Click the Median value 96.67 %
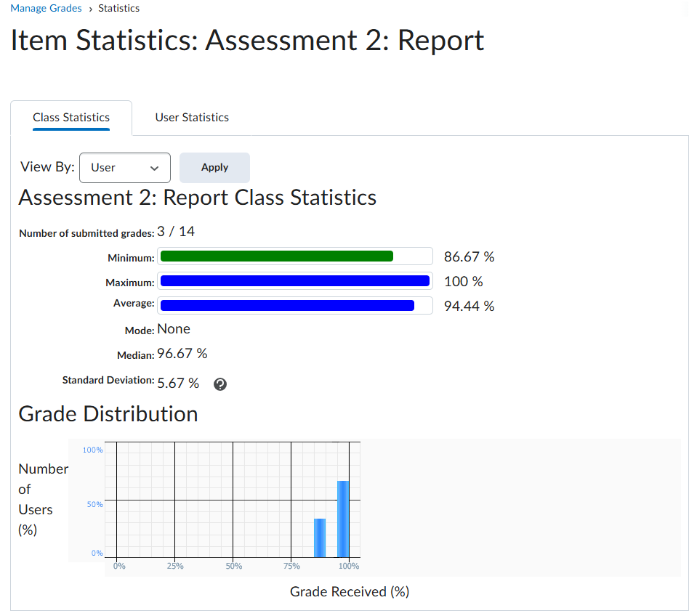 tap(182, 354)
